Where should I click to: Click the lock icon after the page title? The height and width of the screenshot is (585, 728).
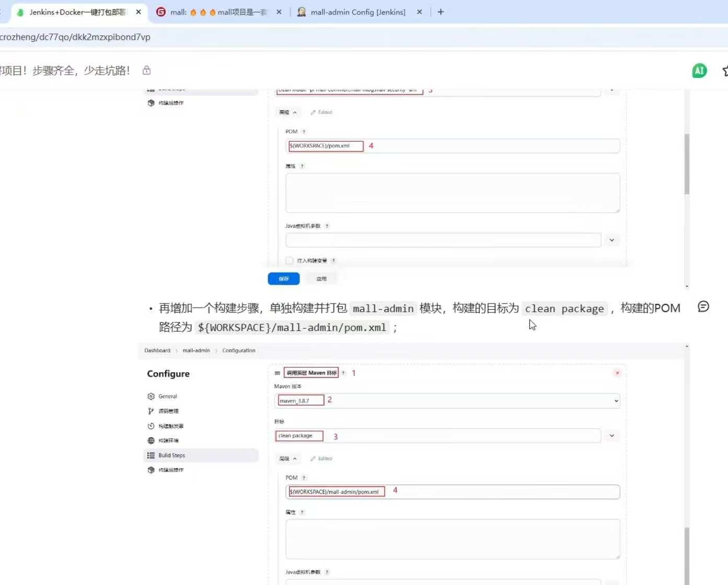tap(147, 70)
